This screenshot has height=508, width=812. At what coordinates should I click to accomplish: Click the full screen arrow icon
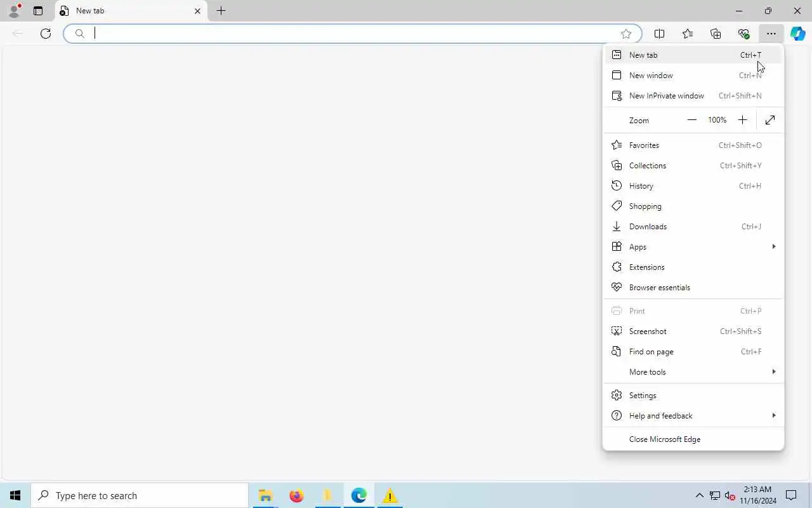click(x=770, y=120)
